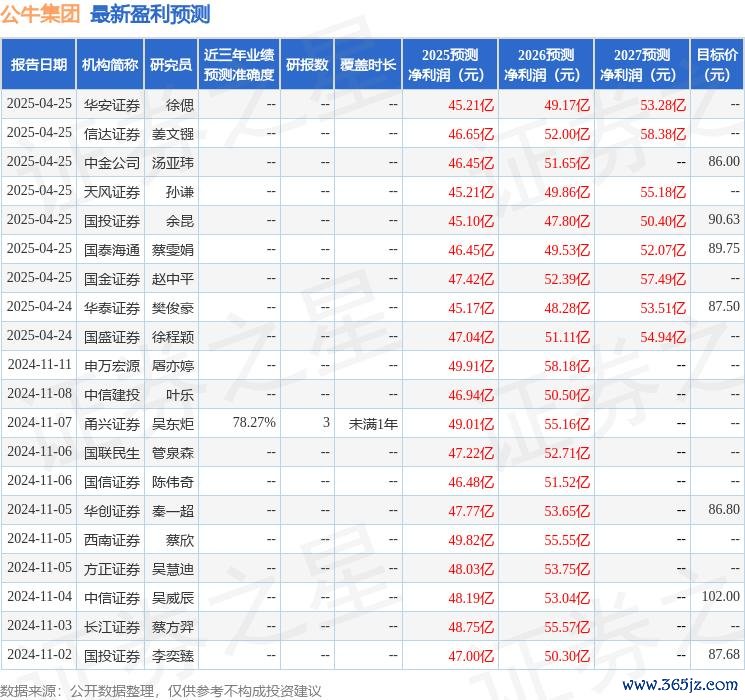The height and width of the screenshot is (700, 745).
Task: Select the 2025预测净利润 column header
Action: click(450, 65)
